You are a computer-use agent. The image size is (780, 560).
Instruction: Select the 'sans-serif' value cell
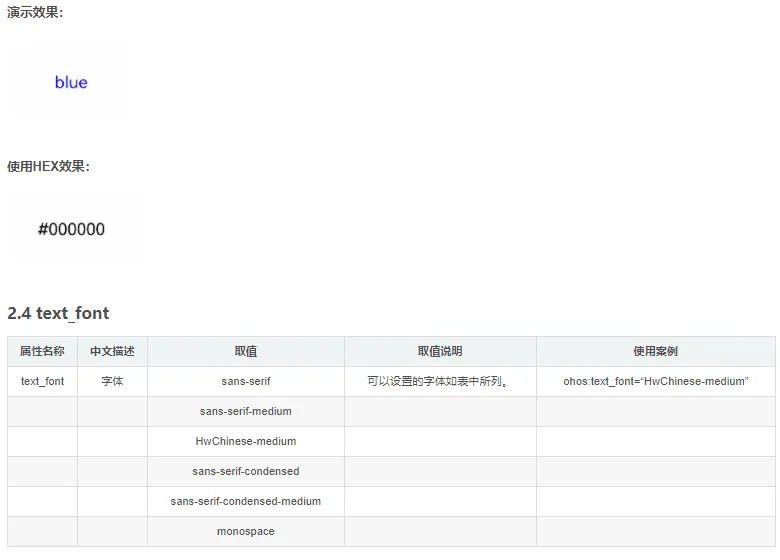[246, 381]
